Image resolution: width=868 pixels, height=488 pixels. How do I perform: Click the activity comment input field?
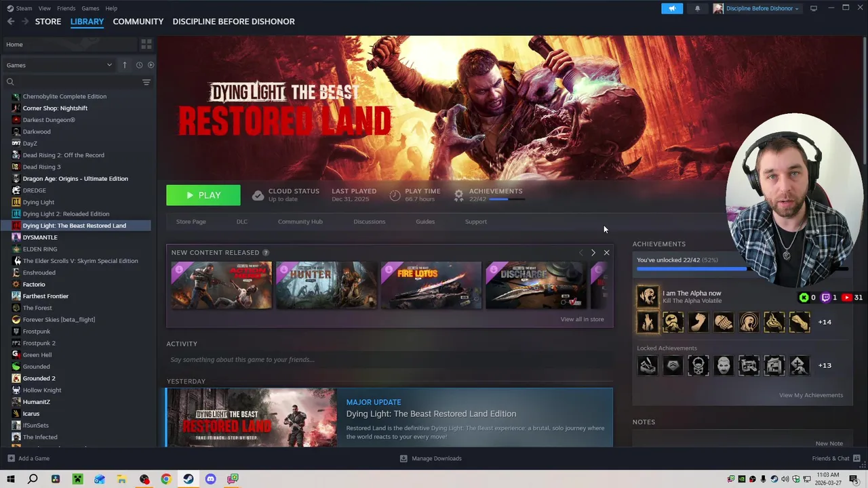point(389,360)
